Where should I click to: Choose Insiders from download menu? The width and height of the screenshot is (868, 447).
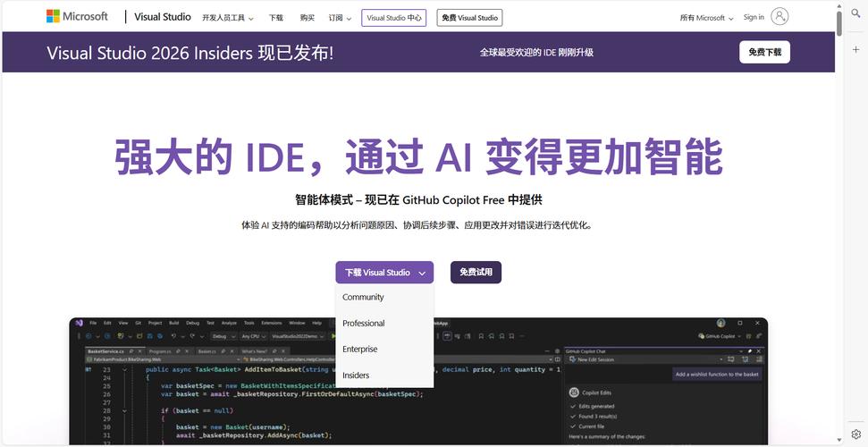click(x=356, y=375)
